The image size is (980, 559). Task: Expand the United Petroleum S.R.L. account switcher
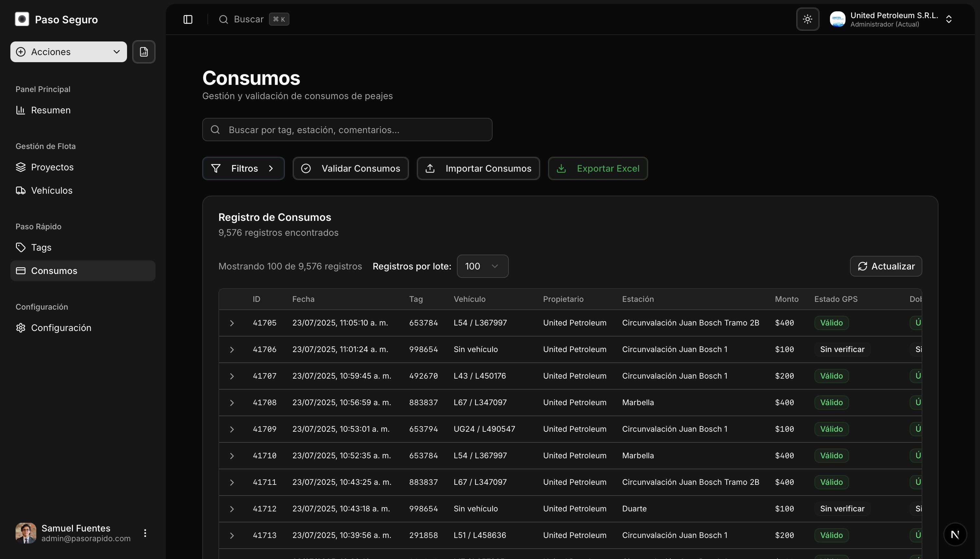click(x=948, y=19)
